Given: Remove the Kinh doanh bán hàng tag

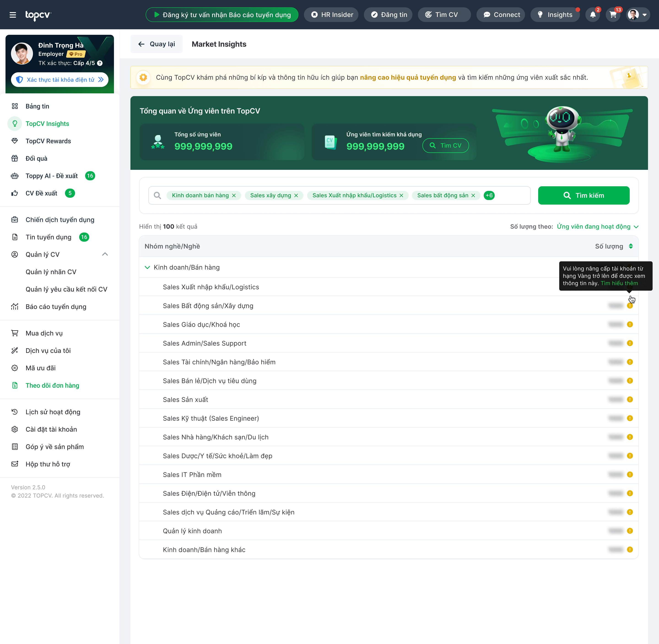Looking at the screenshot, I should pos(234,195).
